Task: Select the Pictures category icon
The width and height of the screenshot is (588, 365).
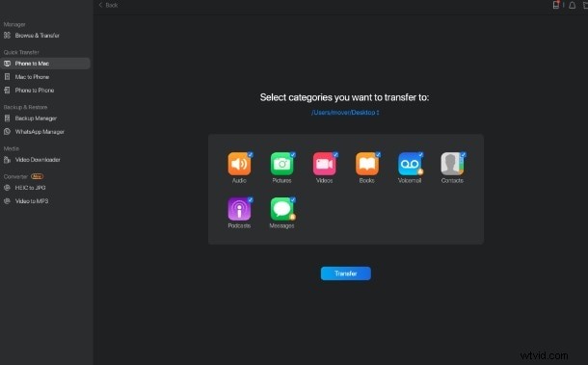Action: pyautogui.click(x=281, y=164)
